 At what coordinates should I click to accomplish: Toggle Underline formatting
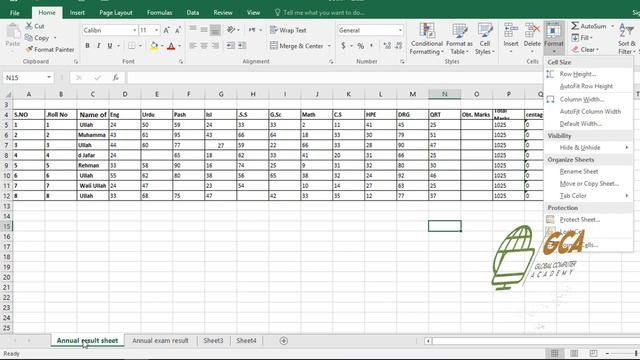109,46
